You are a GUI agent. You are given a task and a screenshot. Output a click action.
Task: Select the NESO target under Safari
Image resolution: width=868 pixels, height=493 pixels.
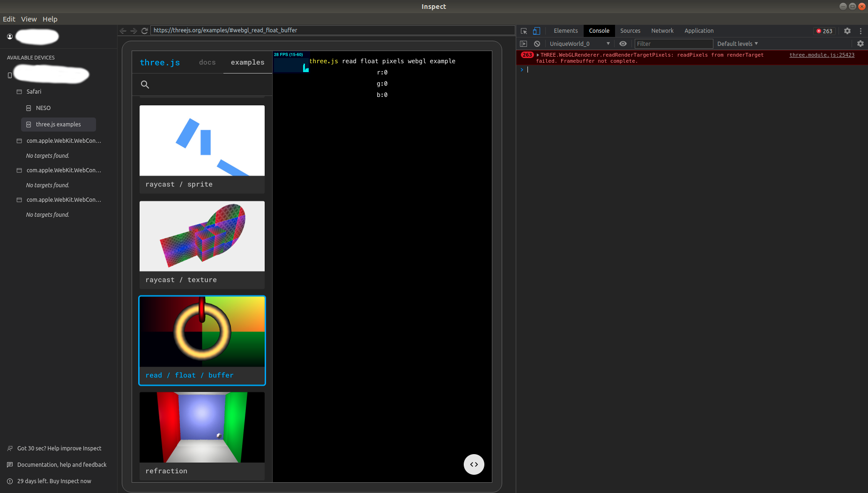coord(43,108)
